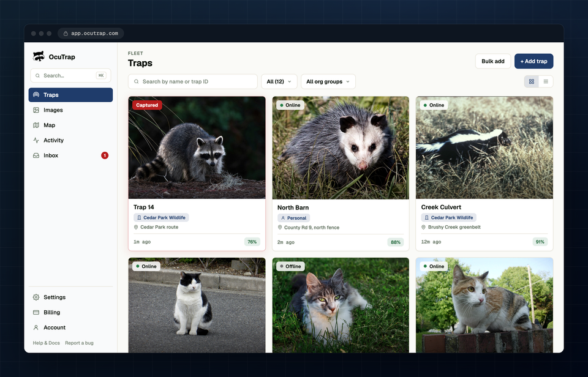Click the Settings gear icon
The height and width of the screenshot is (377, 588).
click(x=36, y=297)
